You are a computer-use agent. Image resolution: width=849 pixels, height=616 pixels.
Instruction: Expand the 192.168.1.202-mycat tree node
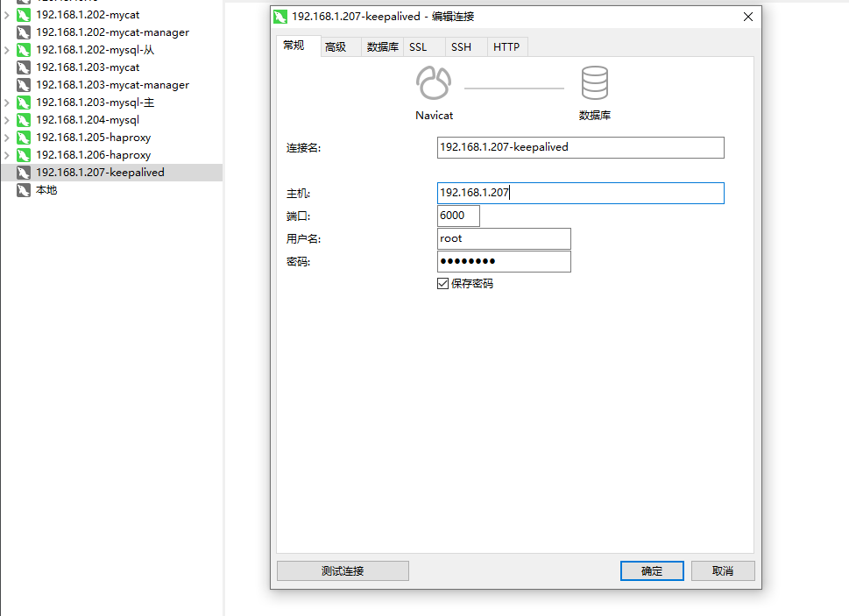pyautogui.click(x=7, y=15)
